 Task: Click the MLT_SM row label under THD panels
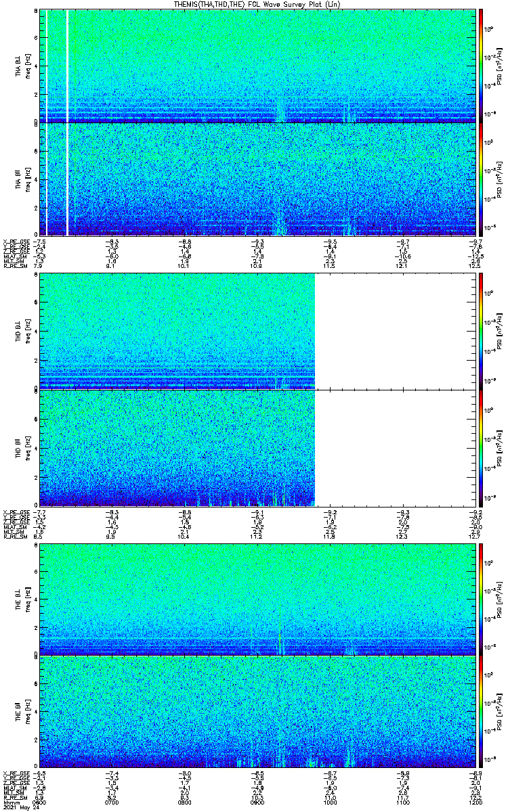(x=13, y=531)
